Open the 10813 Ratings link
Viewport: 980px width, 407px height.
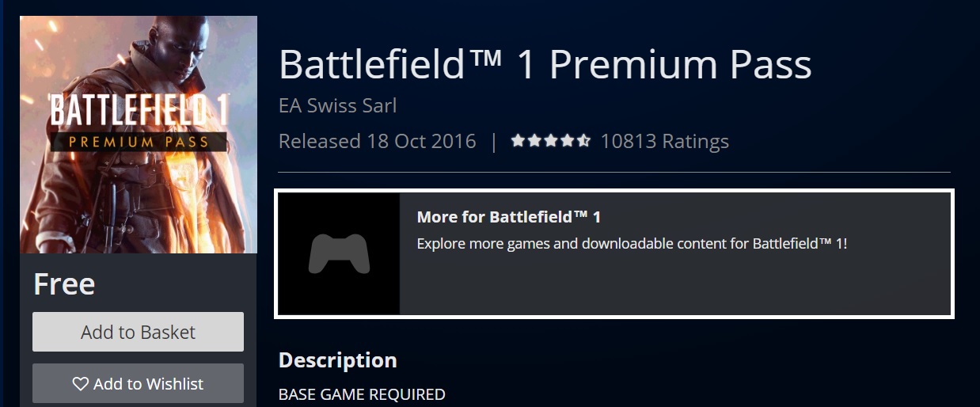click(664, 142)
